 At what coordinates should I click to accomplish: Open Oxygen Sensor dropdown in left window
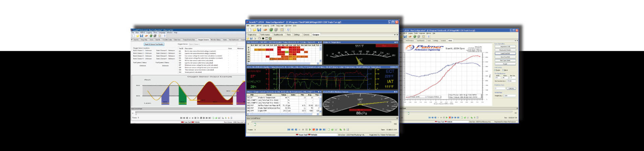pyautogui.click(x=213, y=44)
